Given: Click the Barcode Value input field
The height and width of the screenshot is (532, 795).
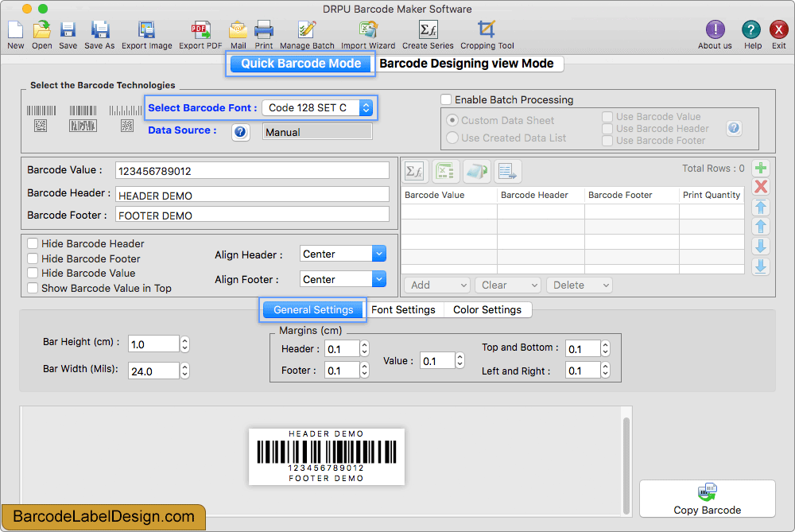Looking at the screenshot, I should [252, 170].
